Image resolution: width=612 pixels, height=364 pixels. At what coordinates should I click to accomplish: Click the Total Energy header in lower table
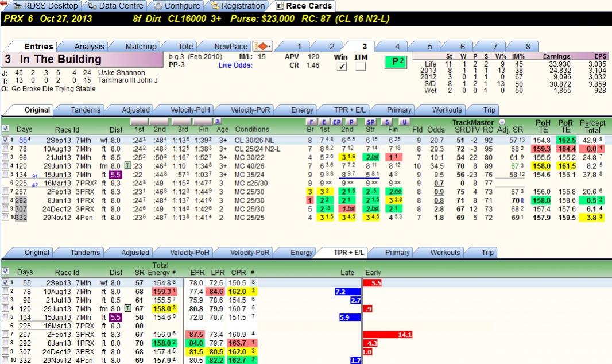(x=160, y=269)
